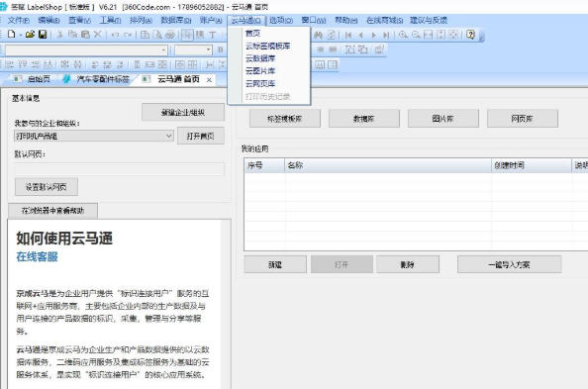This screenshot has height=389, width=588.
Task: Expand the New document dropdown arrow
Action: pos(20,35)
